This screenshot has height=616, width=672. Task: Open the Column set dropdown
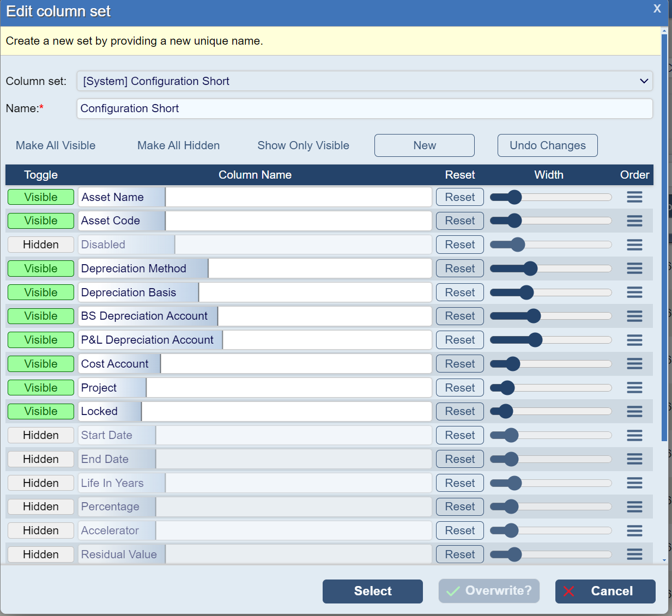[365, 81]
